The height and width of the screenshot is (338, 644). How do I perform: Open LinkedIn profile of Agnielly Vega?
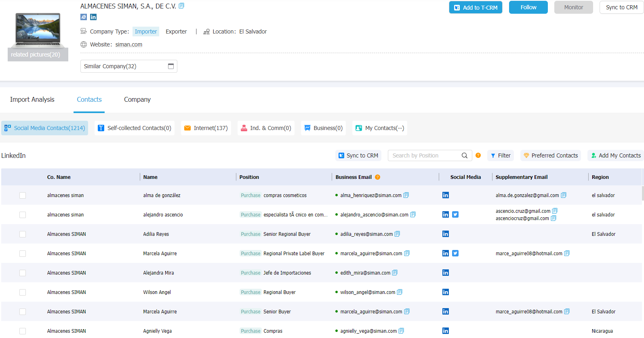pyautogui.click(x=446, y=331)
